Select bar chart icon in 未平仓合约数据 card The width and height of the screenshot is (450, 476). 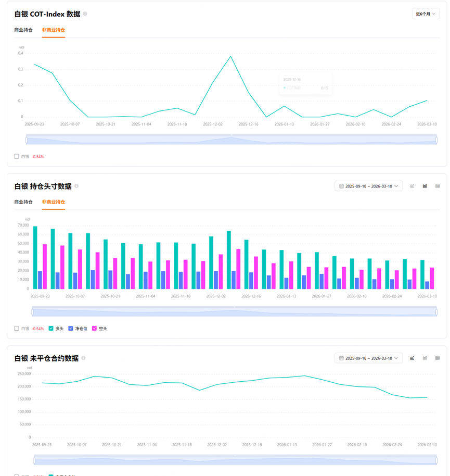pos(425,358)
